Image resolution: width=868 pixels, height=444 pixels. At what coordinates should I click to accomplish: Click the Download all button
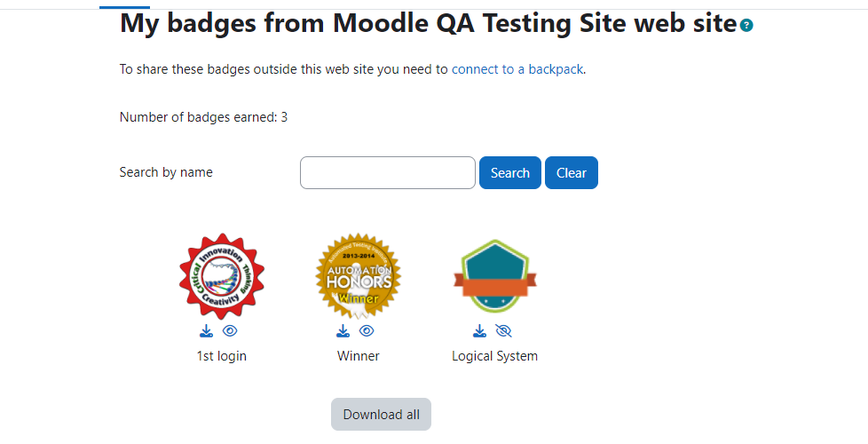coord(381,414)
